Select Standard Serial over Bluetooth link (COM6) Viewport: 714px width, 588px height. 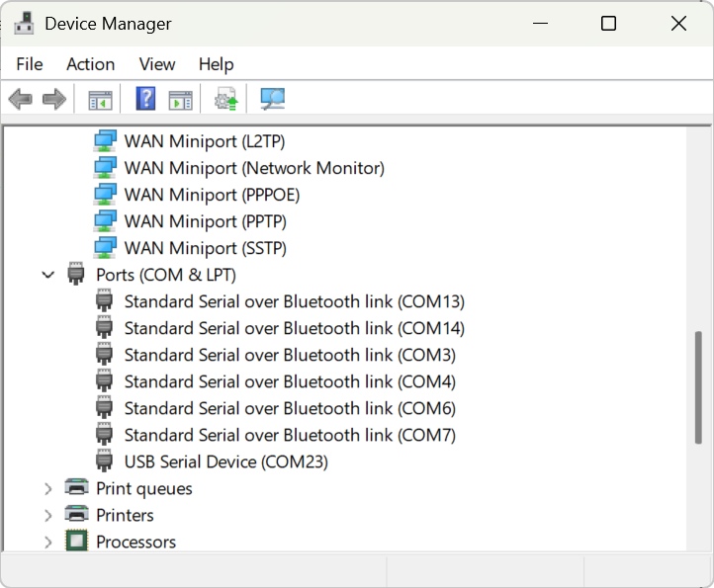tap(290, 409)
